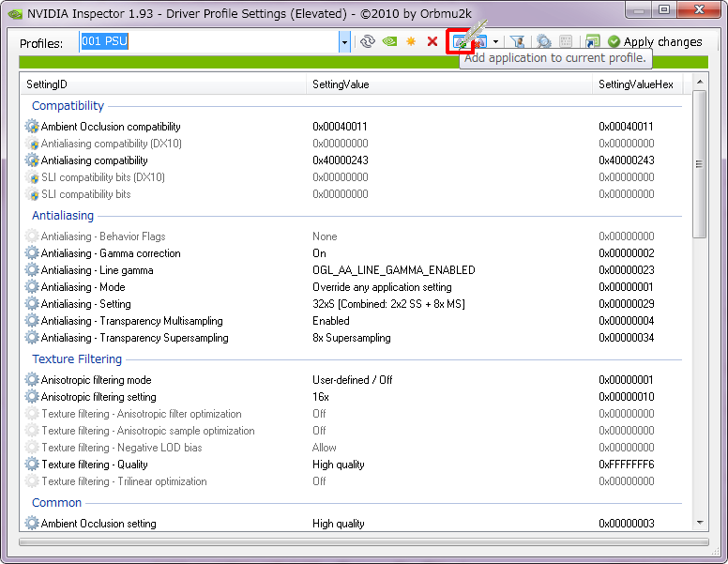Click gear icon beside Ambient Occlusion setting
The image size is (728, 564).
[32, 524]
